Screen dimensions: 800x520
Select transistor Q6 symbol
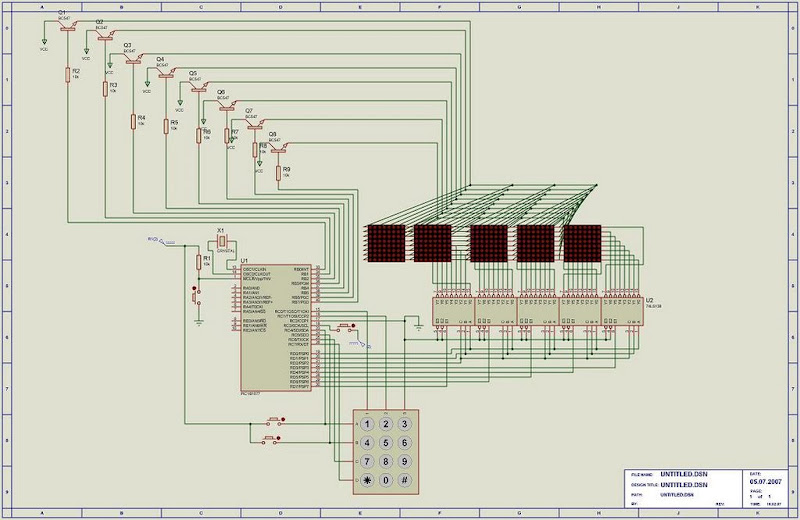(227, 106)
